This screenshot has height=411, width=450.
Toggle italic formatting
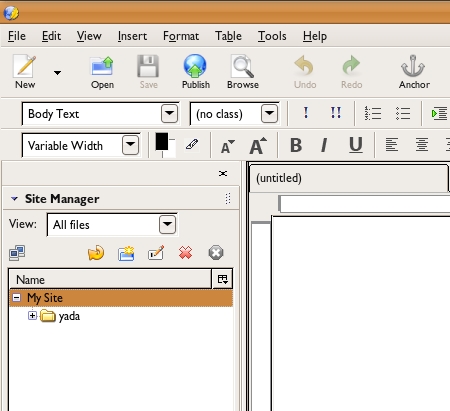pyautogui.click(x=324, y=145)
